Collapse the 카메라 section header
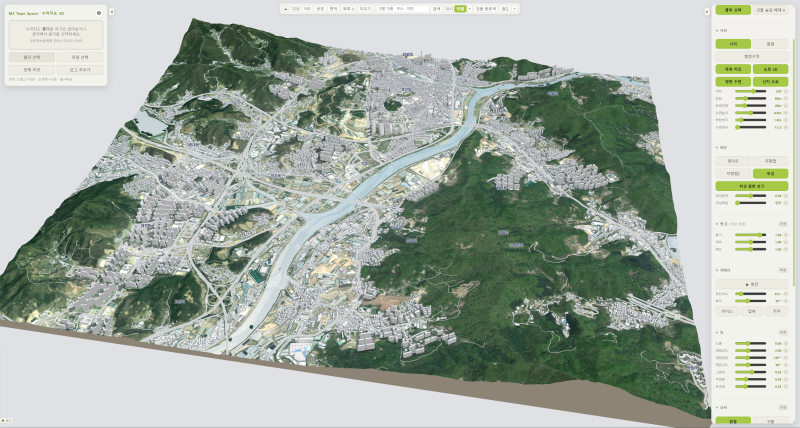 723,270
